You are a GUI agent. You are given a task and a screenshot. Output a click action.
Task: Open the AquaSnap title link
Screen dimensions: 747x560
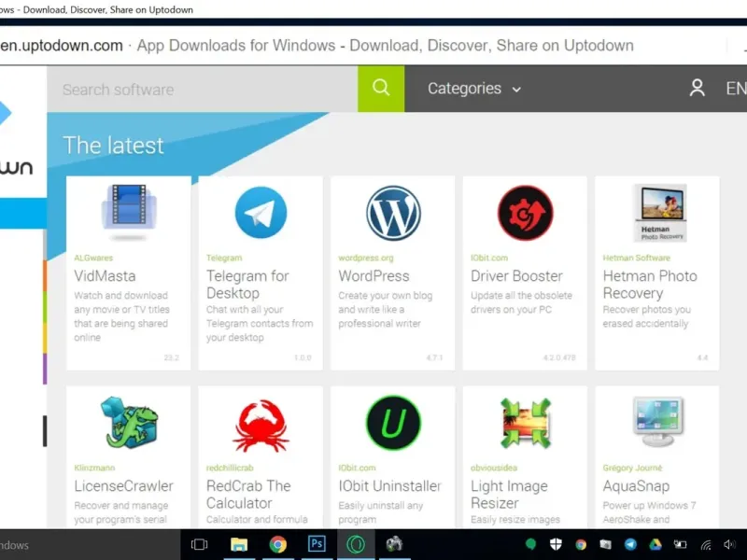coord(636,485)
